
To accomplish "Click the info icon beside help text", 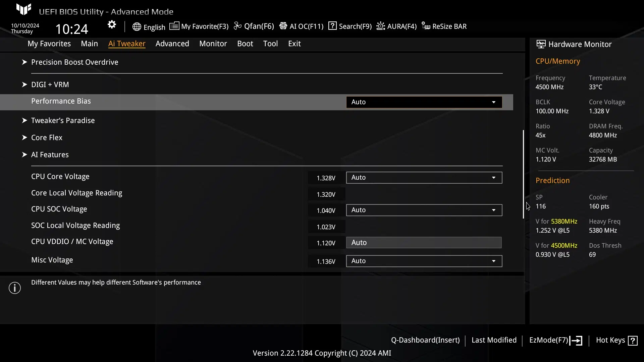I will pyautogui.click(x=15, y=288).
